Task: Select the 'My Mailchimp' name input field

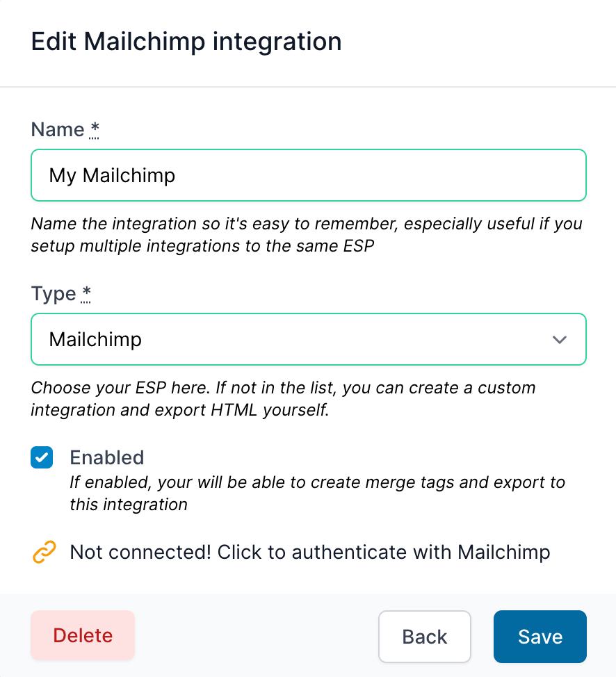Action: tap(309, 175)
